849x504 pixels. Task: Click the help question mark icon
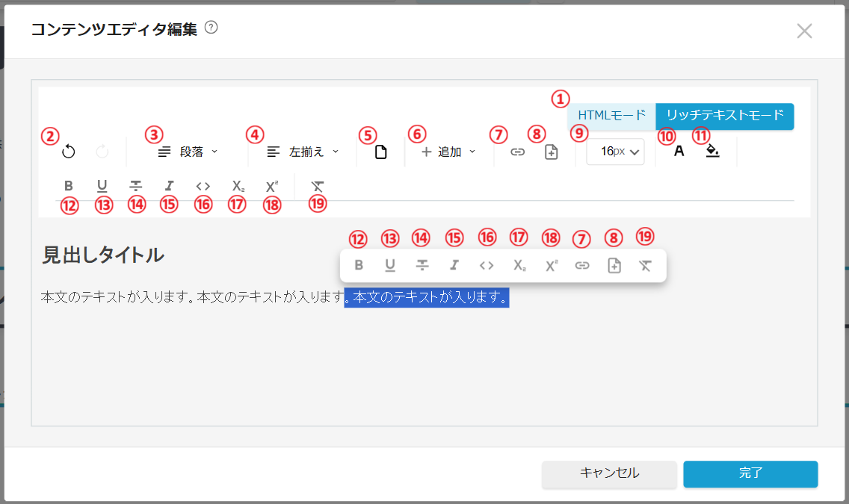click(211, 28)
